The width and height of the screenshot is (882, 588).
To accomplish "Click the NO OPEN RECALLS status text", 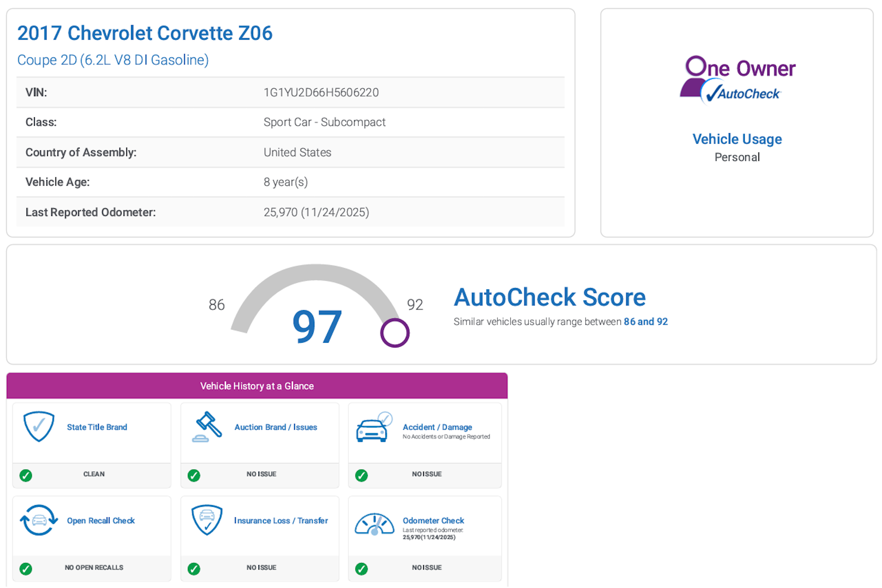I will (x=94, y=567).
